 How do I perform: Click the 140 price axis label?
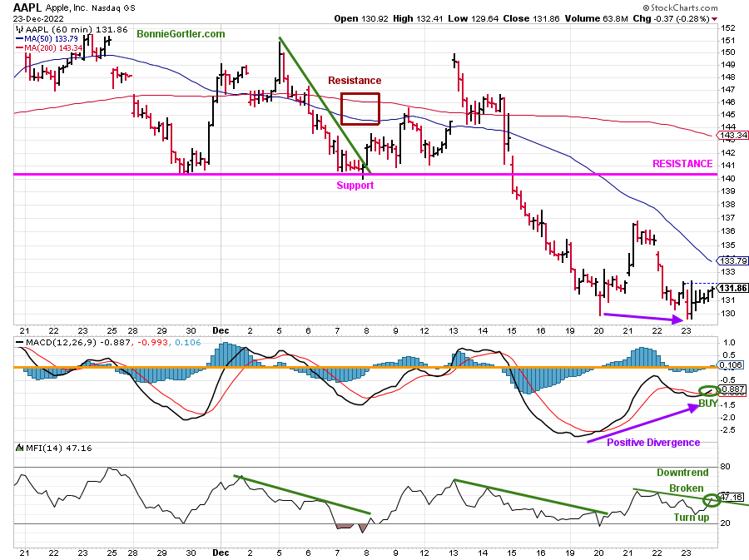pyautogui.click(x=728, y=178)
